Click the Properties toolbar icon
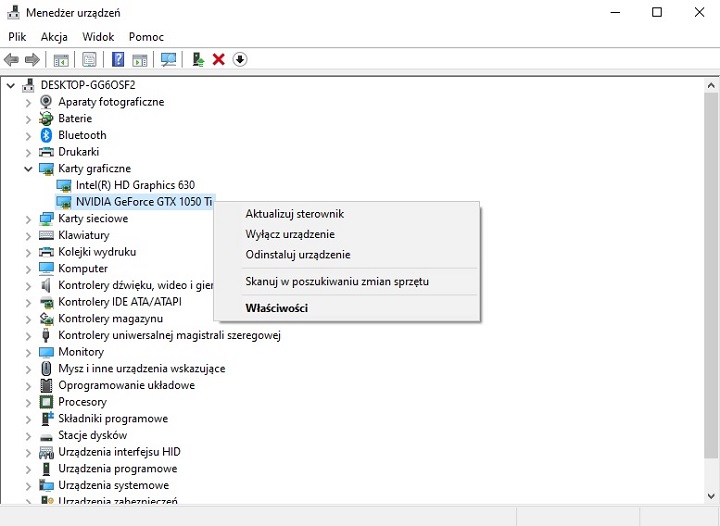This screenshot has height=526, width=720. pyautogui.click(x=90, y=60)
